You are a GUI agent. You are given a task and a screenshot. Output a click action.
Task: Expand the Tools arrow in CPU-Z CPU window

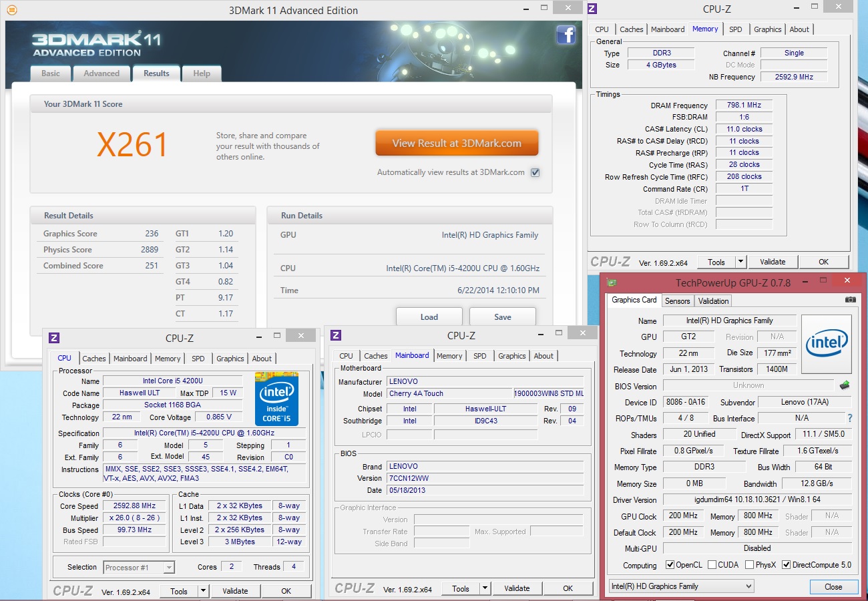click(204, 591)
